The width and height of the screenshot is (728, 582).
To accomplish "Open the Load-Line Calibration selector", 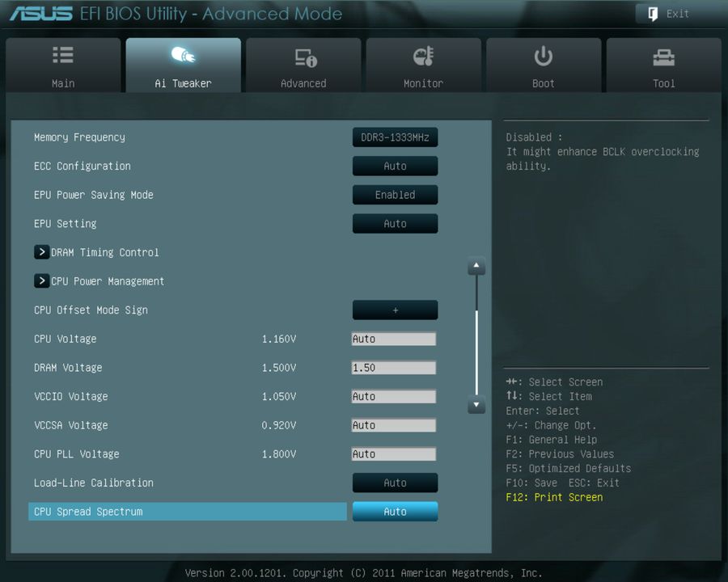I will [x=395, y=483].
